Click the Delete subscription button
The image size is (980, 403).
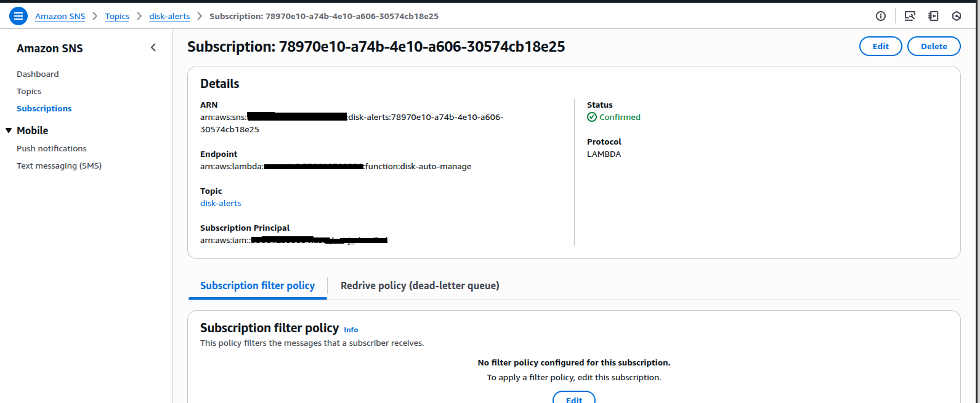point(934,46)
